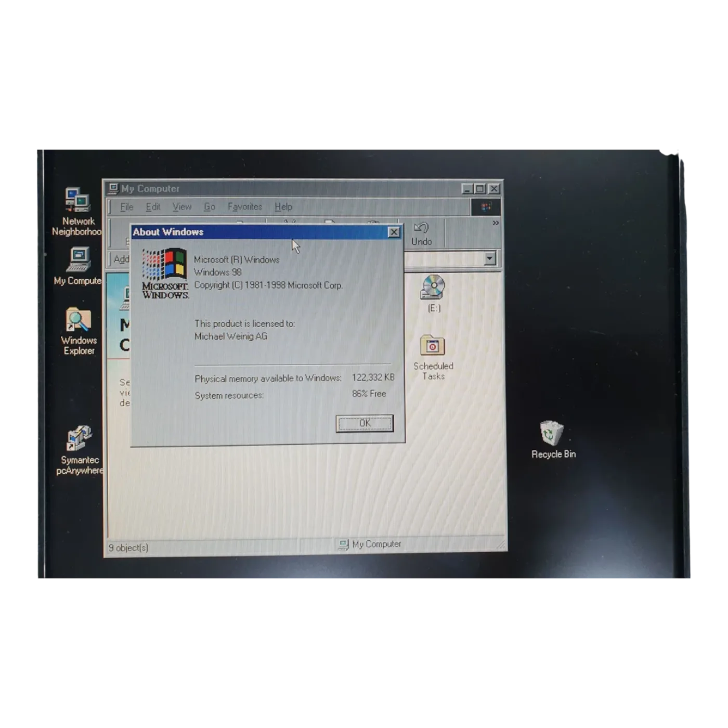Click the "86% Free" resources value

[369, 394]
